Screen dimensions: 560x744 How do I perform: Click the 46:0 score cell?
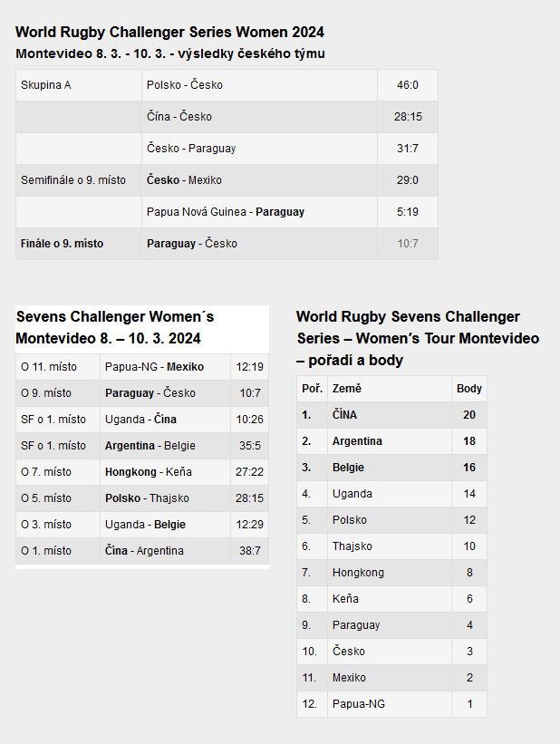407,85
